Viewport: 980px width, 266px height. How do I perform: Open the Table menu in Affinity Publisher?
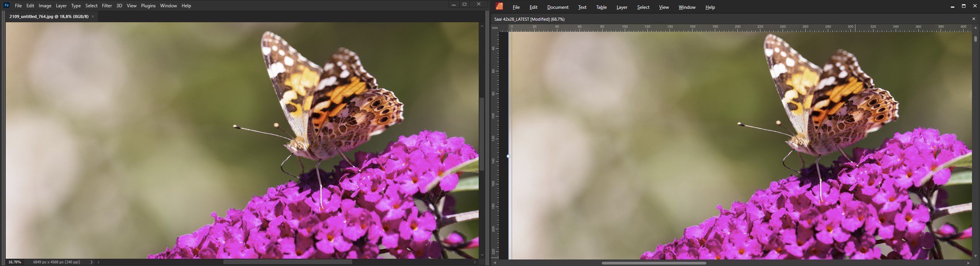point(601,7)
